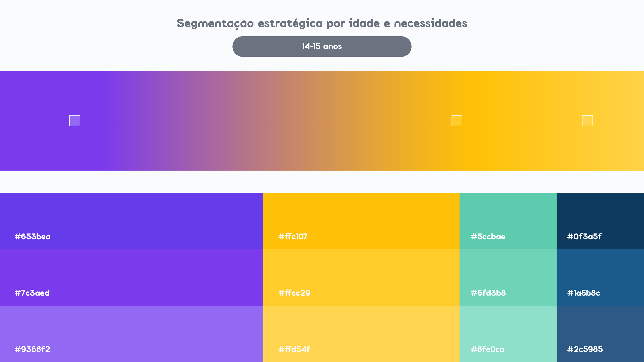Choose the #ffd54f pale yellow swatch
The image size is (644, 362).
click(361, 334)
